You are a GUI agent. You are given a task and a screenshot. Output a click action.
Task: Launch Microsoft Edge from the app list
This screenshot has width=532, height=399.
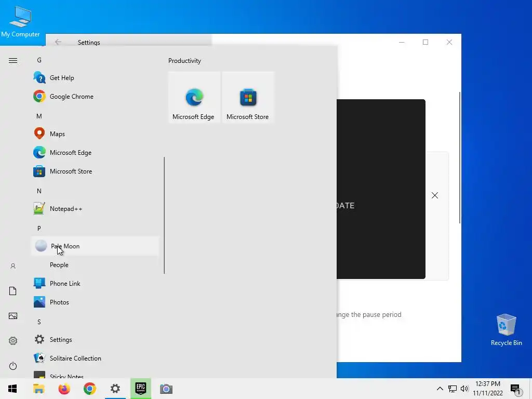tap(95, 153)
